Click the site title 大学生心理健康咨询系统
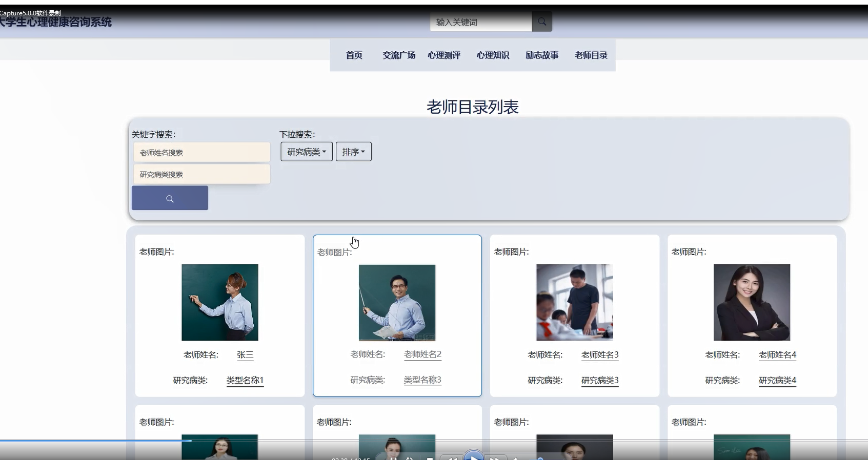Image resolution: width=868 pixels, height=460 pixels. point(55,22)
